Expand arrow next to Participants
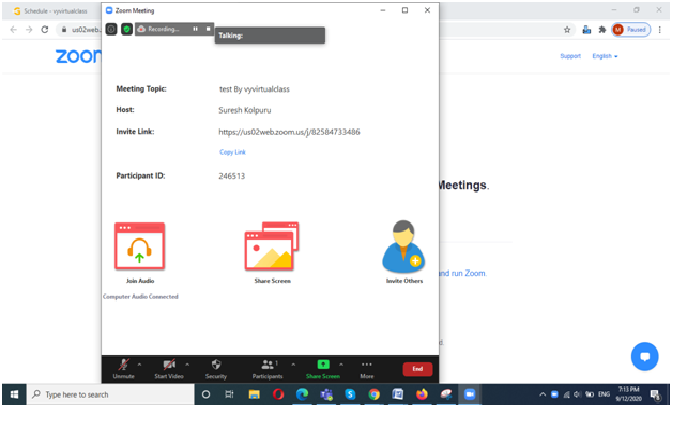Screen dimensions: 675x426 [x=293, y=364]
